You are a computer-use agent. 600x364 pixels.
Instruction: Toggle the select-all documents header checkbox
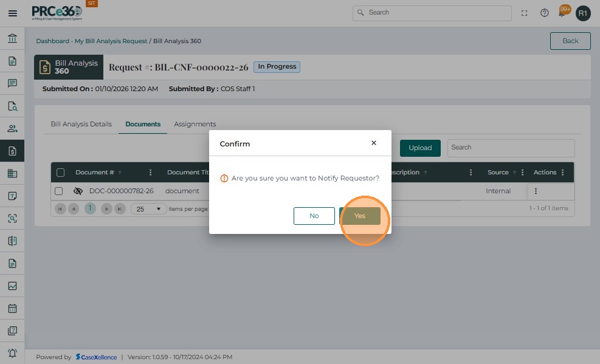60,173
